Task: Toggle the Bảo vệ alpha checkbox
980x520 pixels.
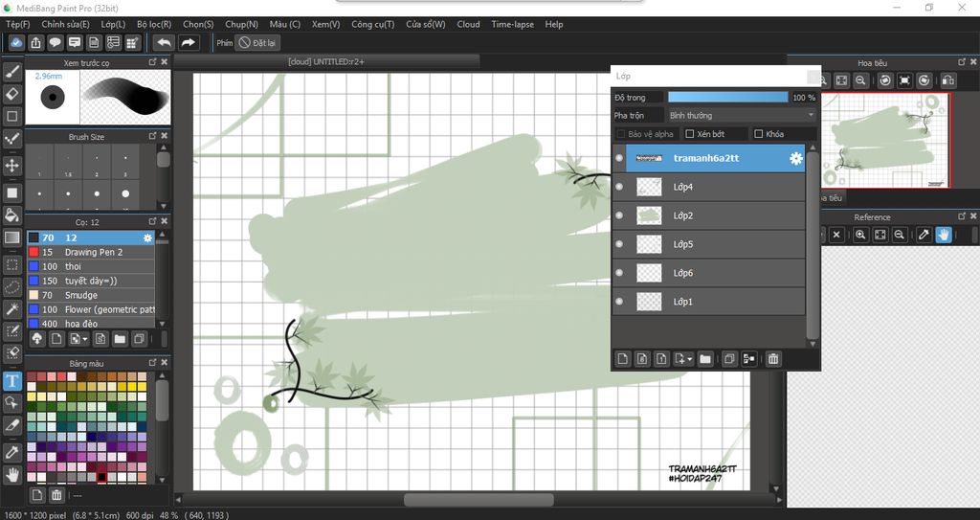Action: point(621,134)
